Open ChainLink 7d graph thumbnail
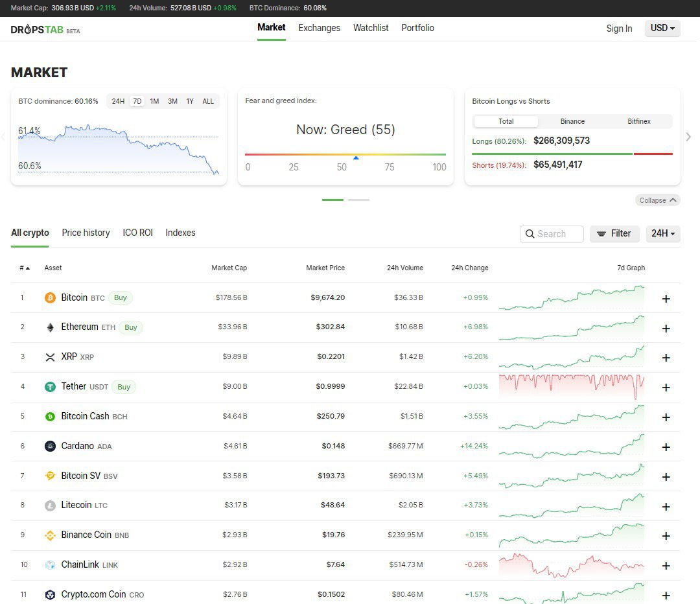The height and width of the screenshot is (604, 700). (x=572, y=565)
